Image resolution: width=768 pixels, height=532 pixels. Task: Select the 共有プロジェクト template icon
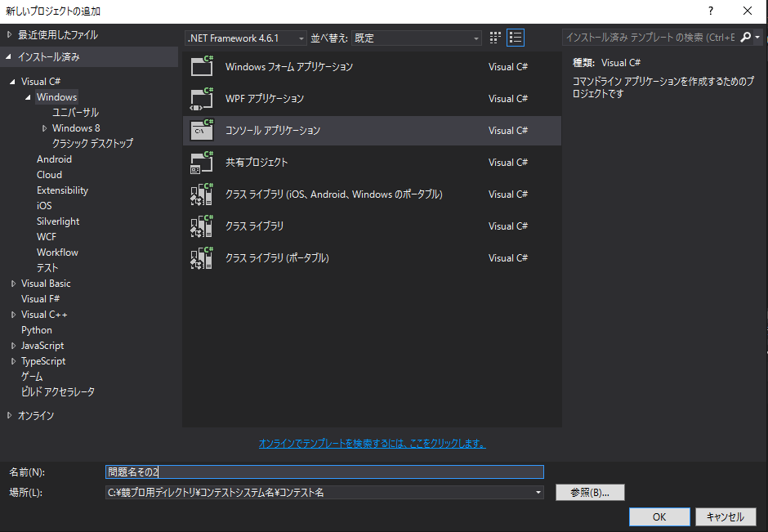click(202, 162)
